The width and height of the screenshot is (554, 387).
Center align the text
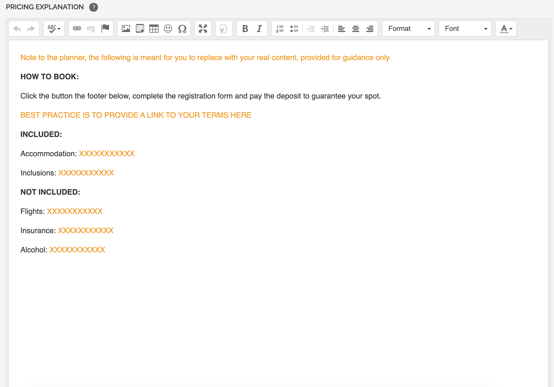pos(355,29)
